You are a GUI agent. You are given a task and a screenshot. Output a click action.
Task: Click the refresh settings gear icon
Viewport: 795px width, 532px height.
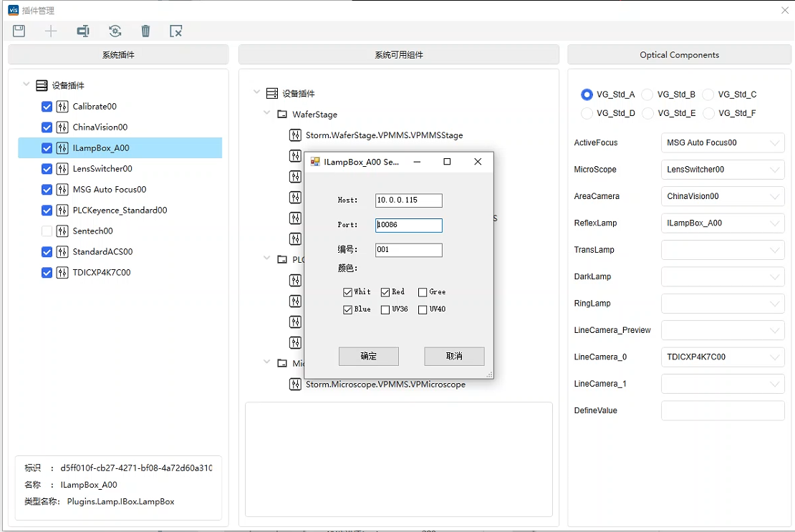point(115,31)
